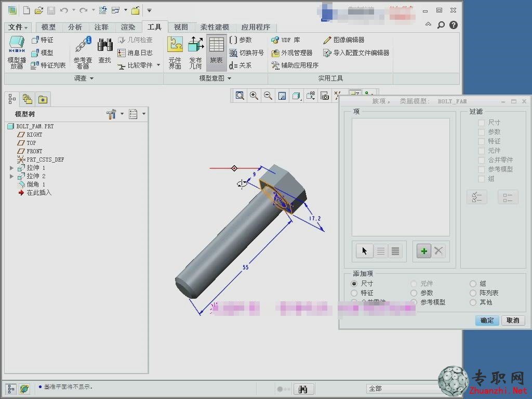Open the quick access toolbar customize arrow
532x399 pixels.
click(149, 10)
